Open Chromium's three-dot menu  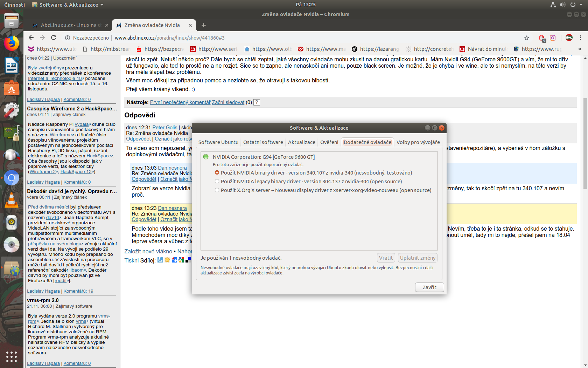click(580, 38)
